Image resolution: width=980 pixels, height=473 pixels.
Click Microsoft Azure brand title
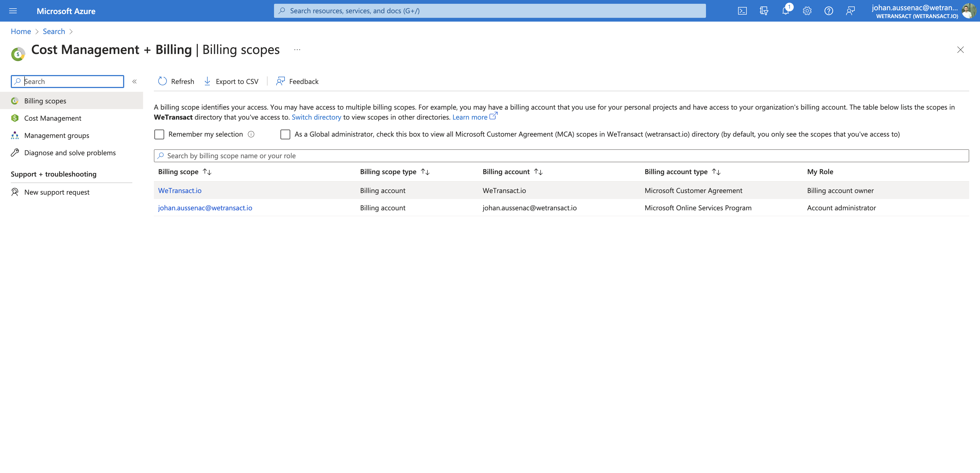66,11
